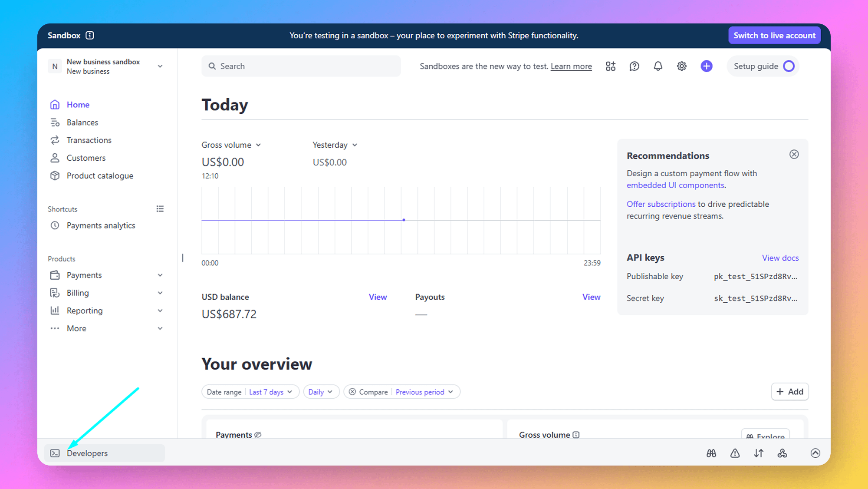868x489 pixels.
Task: Open the apps grid icon
Action: coord(610,66)
